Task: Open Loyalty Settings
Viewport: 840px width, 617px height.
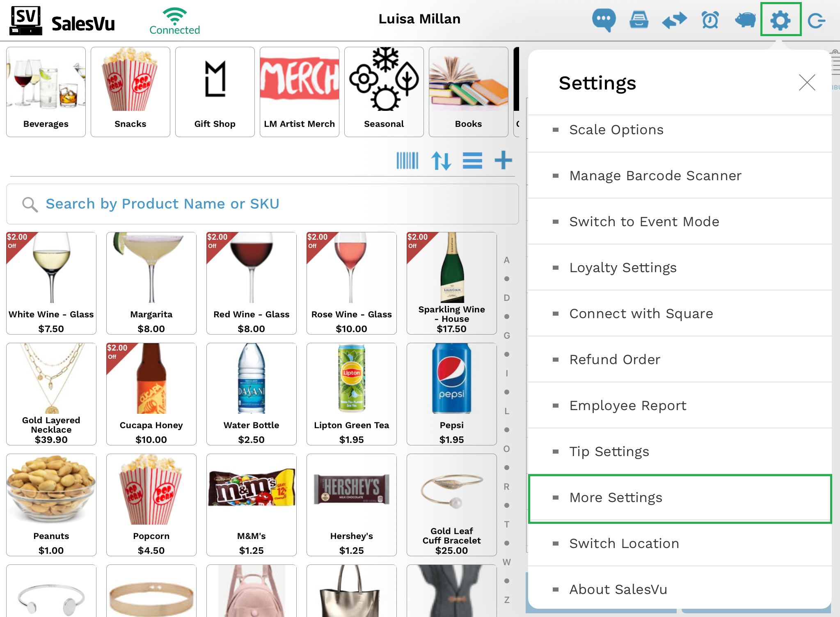Action: (680, 268)
